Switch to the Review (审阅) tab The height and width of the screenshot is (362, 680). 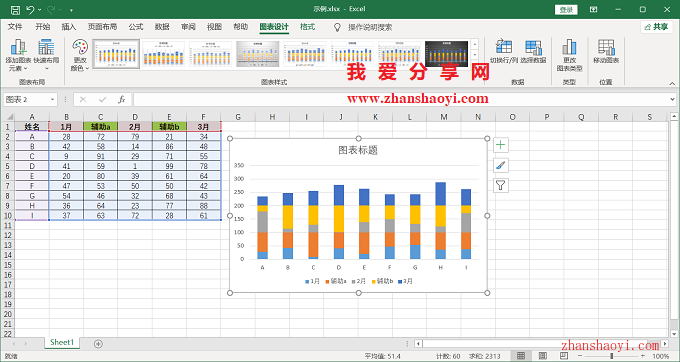[x=188, y=27]
